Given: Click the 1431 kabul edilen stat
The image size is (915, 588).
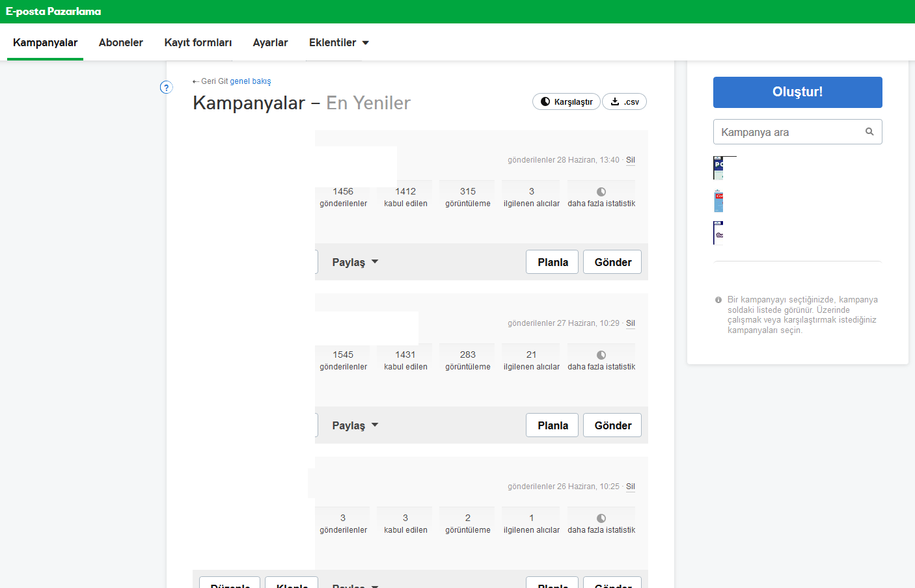Looking at the screenshot, I should tap(405, 360).
